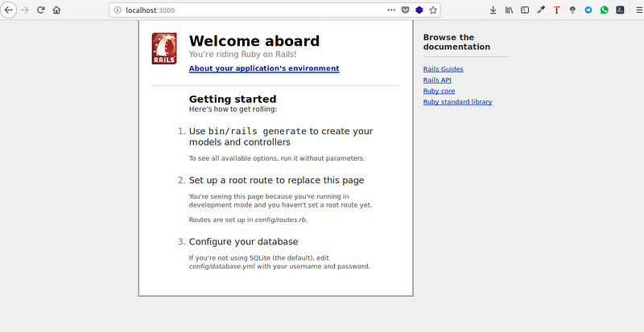Click the bin/rails generate code text
The width and height of the screenshot is (644, 332).
tap(258, 131)
